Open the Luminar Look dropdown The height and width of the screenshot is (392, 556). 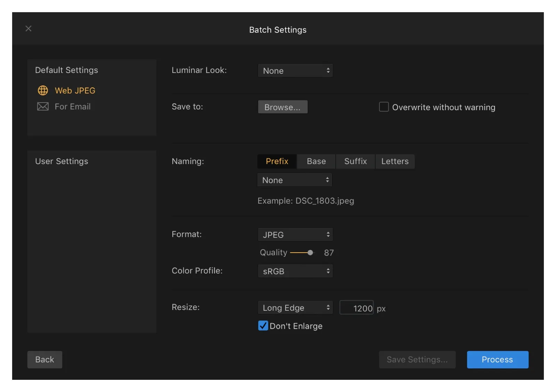(295, 71)
